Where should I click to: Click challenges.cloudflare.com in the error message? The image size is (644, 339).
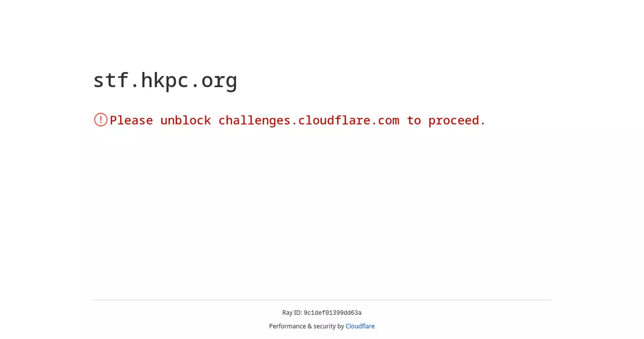tap(309, 120)
